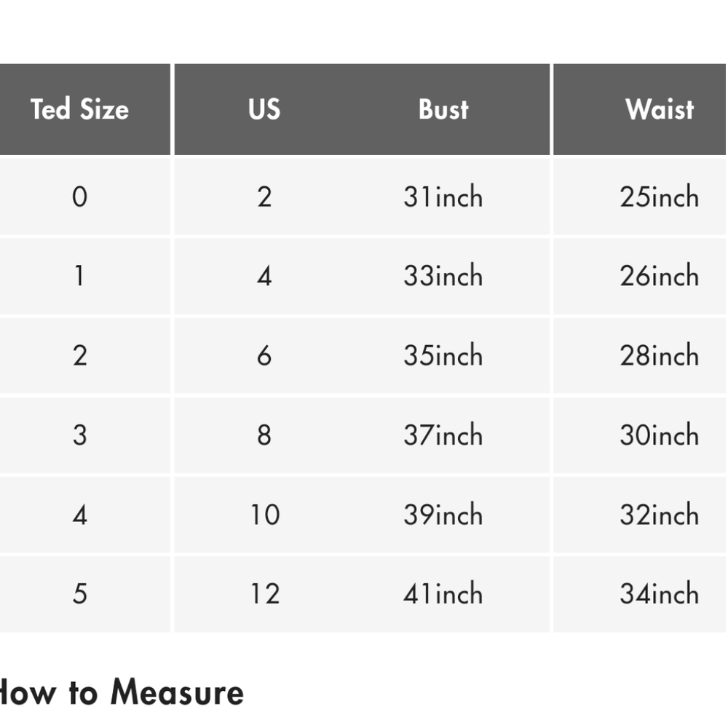Select the 39inch bust cell

(x=443, y=515)
